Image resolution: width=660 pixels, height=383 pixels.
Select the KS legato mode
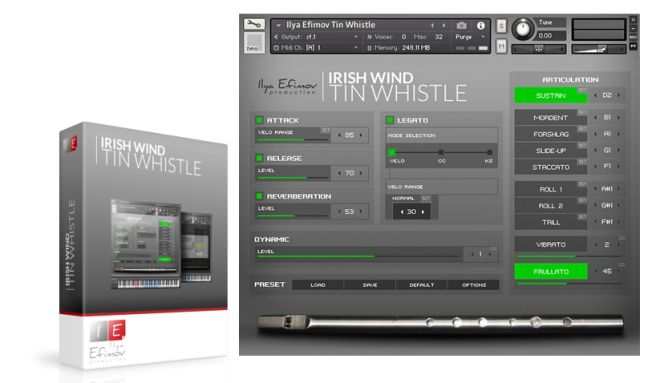(489, 152)
